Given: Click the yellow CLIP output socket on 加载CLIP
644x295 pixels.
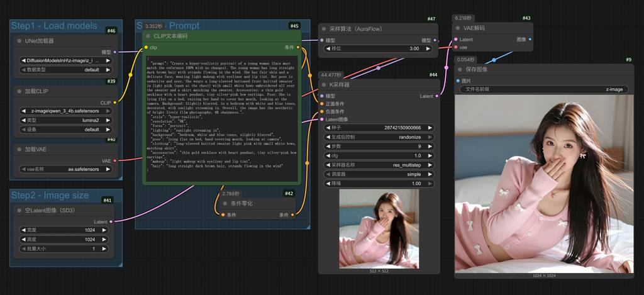Looking at the screenshot, I should pyautogui.click(x=115, y=103).
